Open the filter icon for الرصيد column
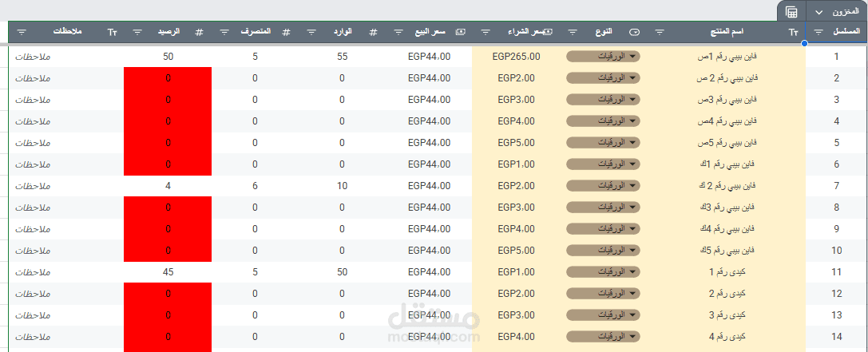868x352 pixels. coord(137,32)
